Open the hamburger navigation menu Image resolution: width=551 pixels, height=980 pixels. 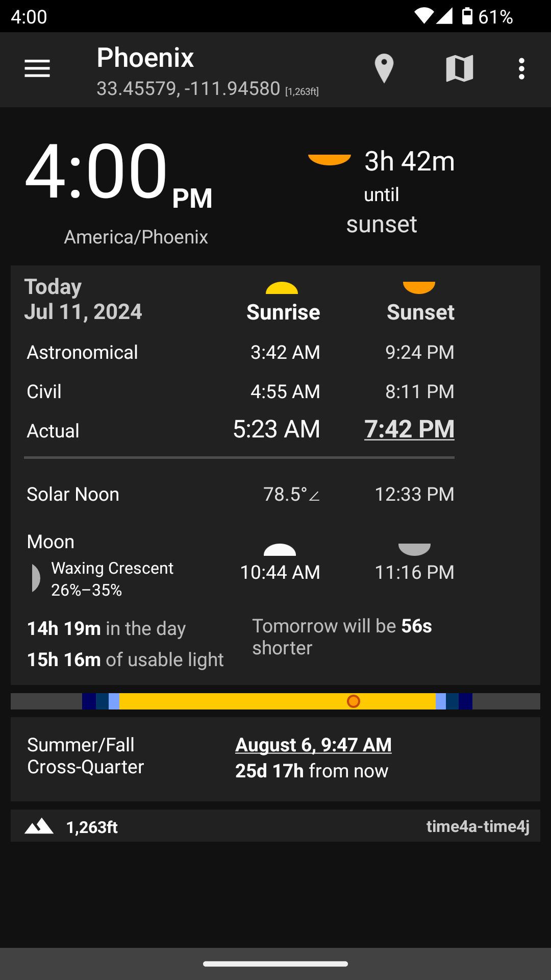(37, 68)
